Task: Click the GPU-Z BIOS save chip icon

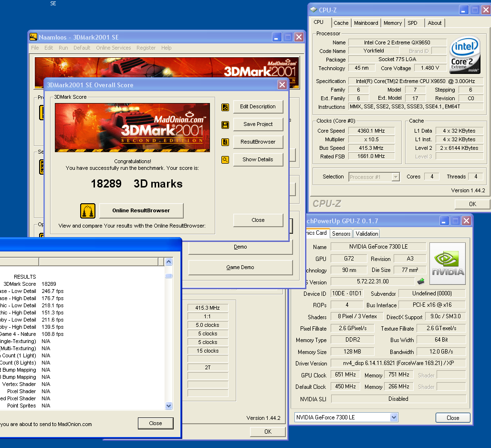Action: click(421, 281)
